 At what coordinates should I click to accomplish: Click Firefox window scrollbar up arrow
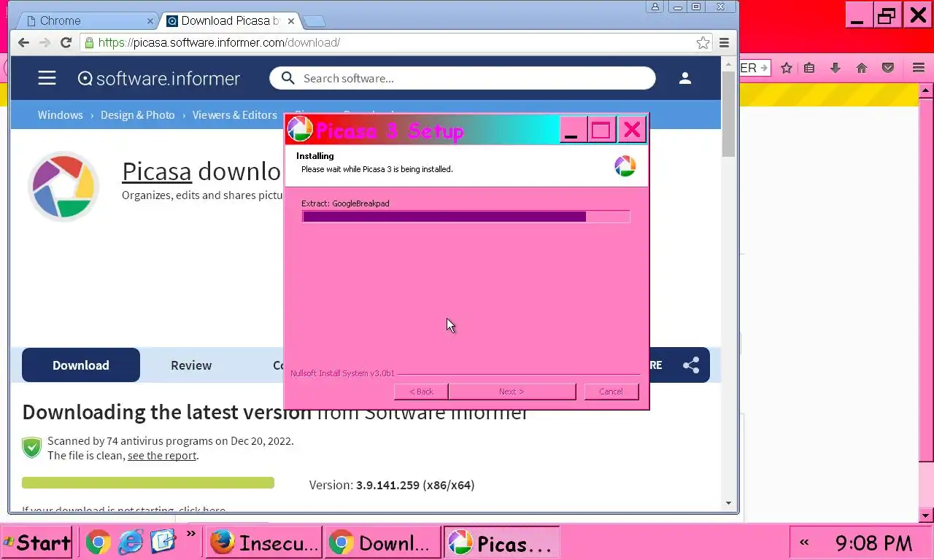click(x=926, y=91)
